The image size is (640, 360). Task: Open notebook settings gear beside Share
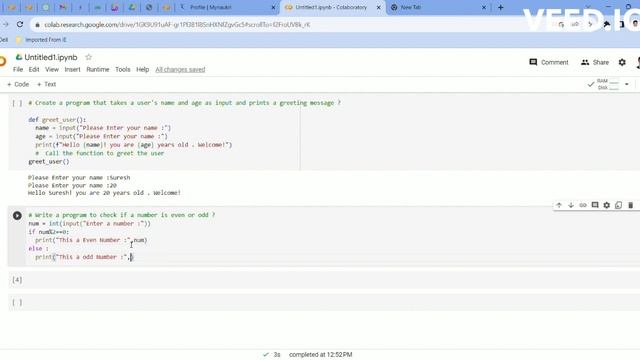click(x=622, y=62)
